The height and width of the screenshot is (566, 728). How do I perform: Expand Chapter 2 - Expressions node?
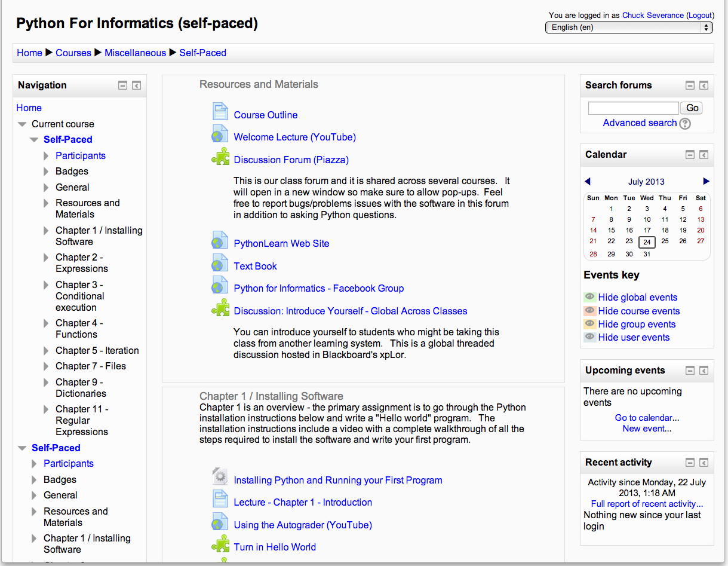coord(46,258)
